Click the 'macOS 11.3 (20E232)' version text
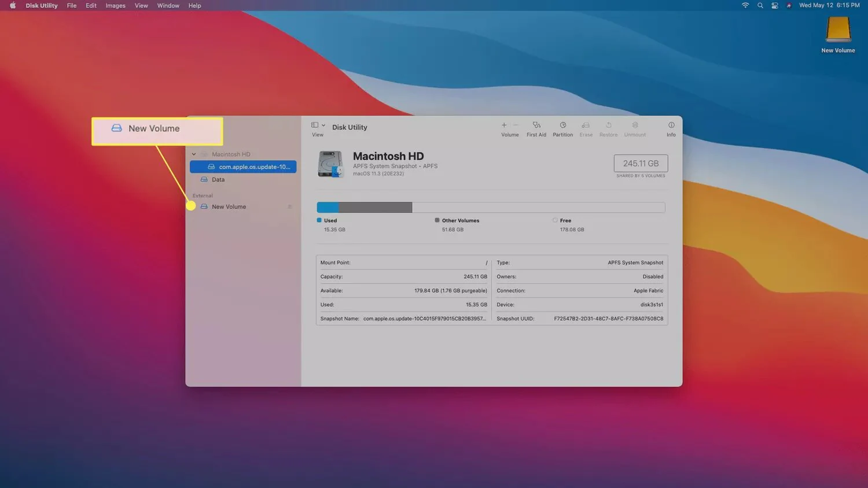This screenshot has width=868, height=488. (378, 173)
